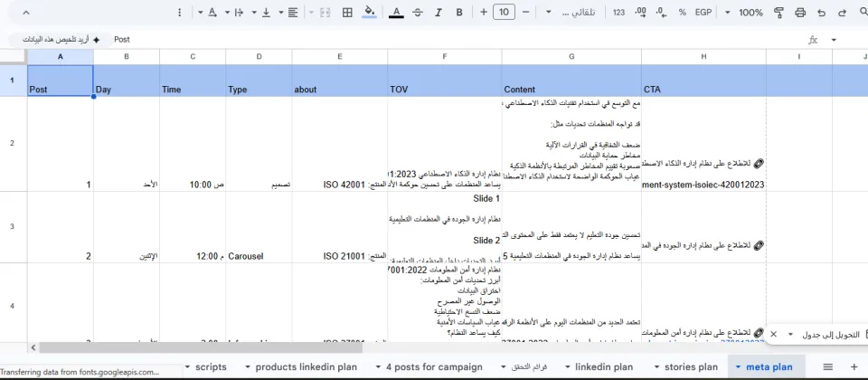The height and width of the screenshot is (380, 868).
Task: Format as percent
Action: [683, 12]
